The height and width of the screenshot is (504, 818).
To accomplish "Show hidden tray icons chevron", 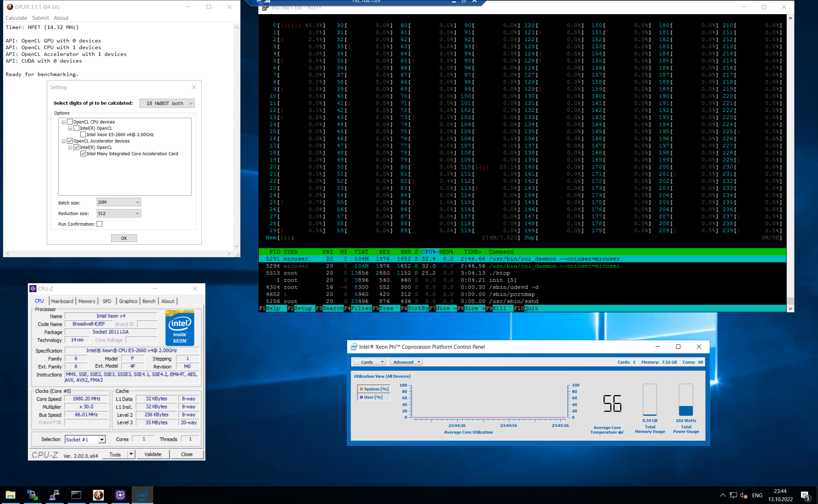I will coord(722,495).
